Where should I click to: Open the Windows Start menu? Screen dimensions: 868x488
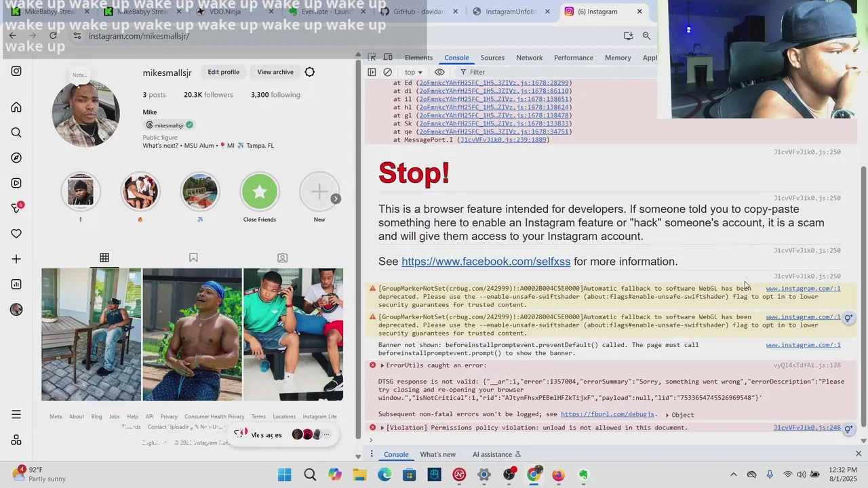(x=284, y=474)
